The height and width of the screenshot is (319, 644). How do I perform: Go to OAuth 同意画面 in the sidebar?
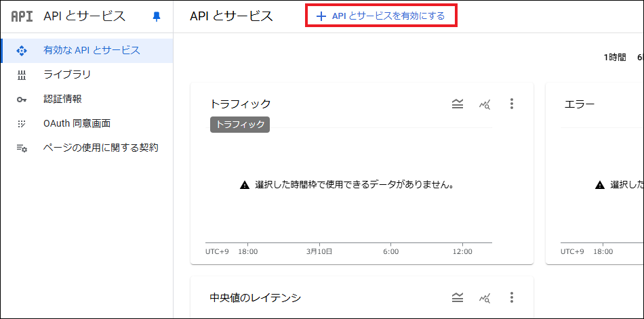77,123
